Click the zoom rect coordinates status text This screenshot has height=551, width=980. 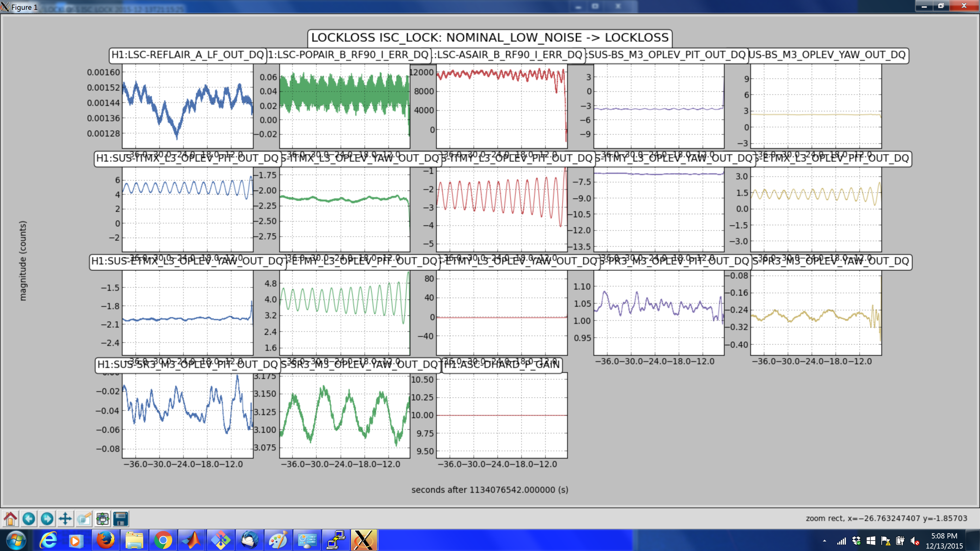coord(886,518)
